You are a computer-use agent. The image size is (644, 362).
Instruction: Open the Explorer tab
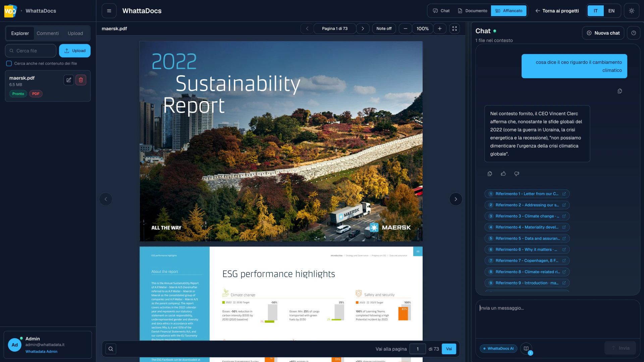pos(20,33)
